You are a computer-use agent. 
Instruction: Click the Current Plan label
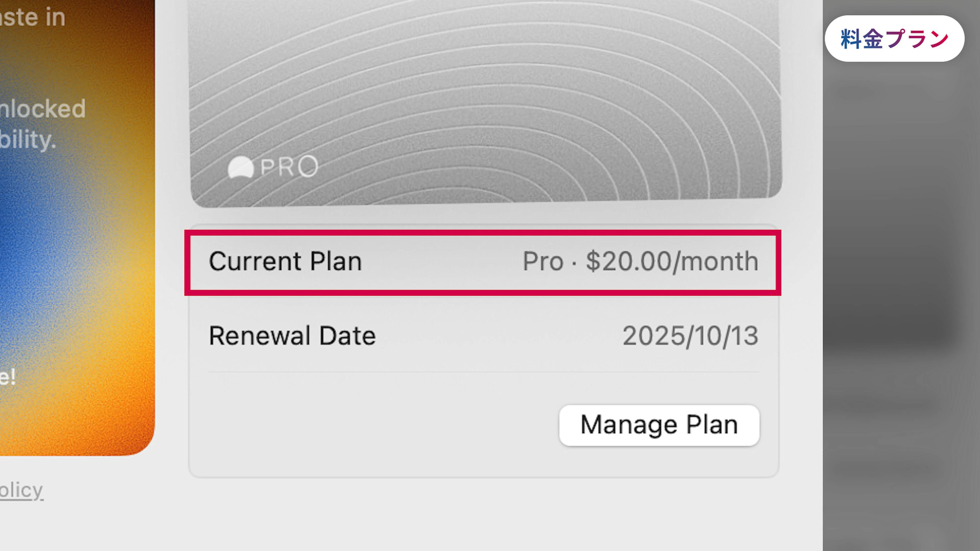tap(285, 262)
